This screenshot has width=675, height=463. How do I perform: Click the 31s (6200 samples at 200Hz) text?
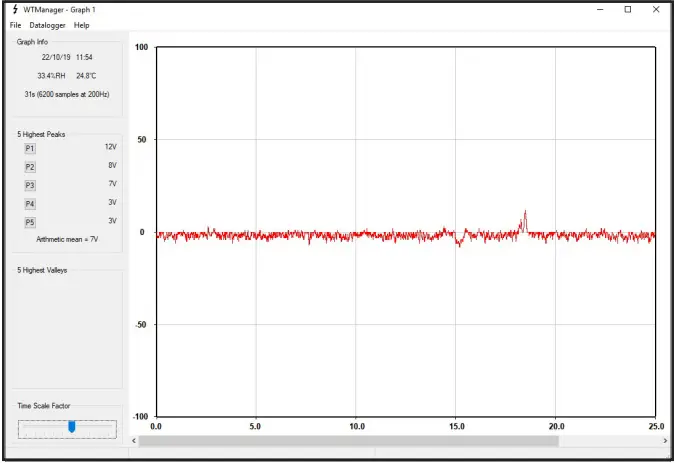[x=67, y=94]
